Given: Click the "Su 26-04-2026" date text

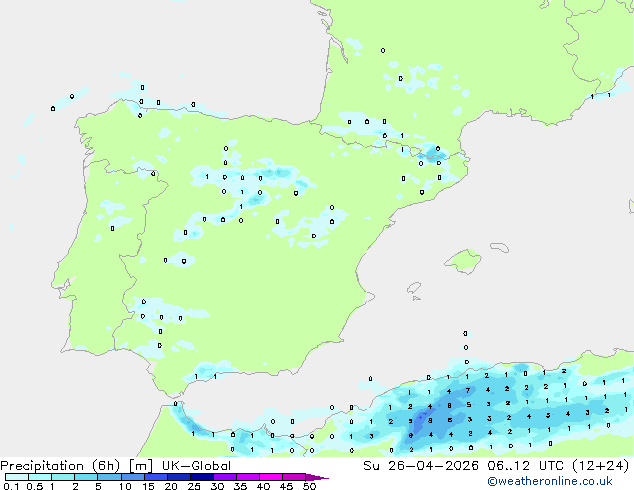Looking at the screenshot, I should [x=421, y=466].
